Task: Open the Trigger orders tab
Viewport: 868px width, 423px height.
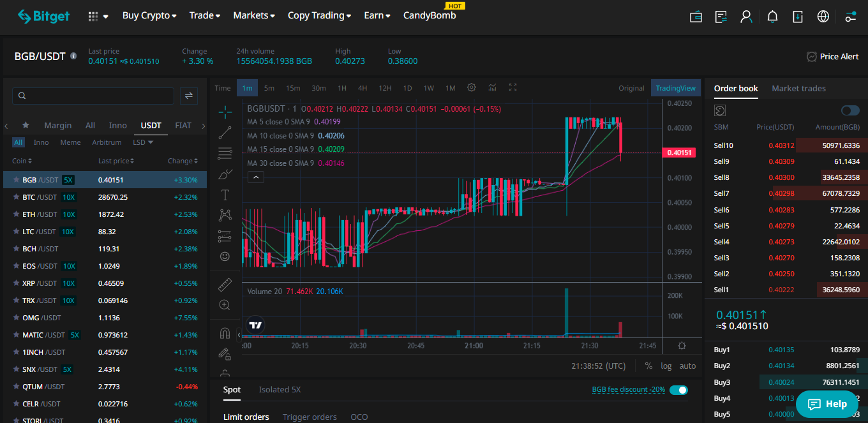Action: [310, 417]
